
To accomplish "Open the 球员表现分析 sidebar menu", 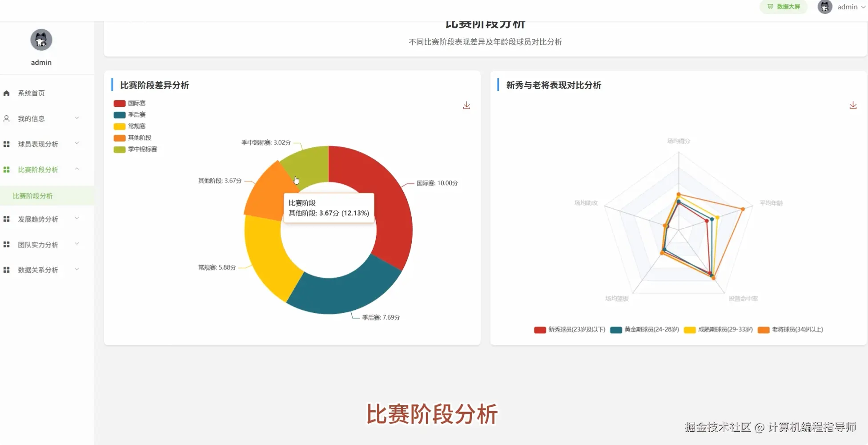I will pos(38,144).
